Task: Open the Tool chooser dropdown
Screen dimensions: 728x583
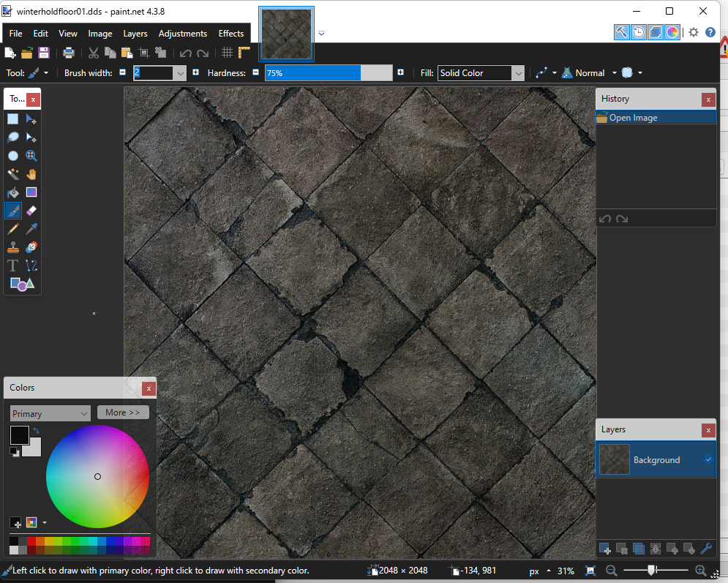Action: point(46,73)
